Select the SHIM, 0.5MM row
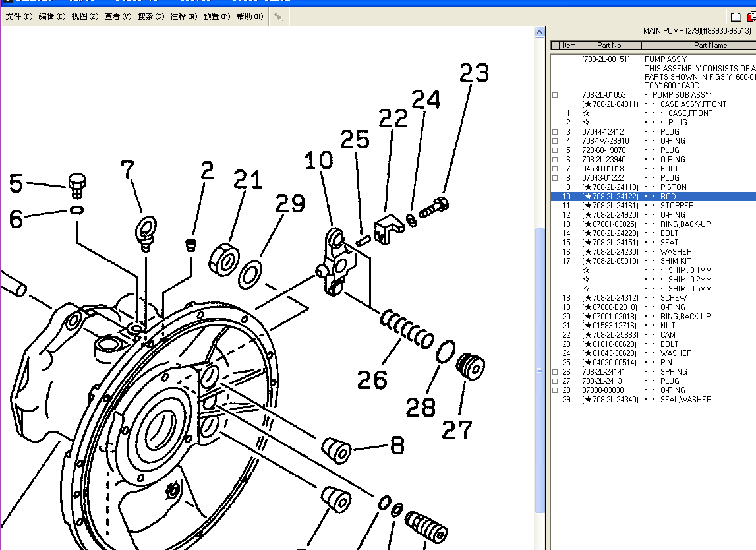This screenshot has height=550, width=756. tap(653, 288)
